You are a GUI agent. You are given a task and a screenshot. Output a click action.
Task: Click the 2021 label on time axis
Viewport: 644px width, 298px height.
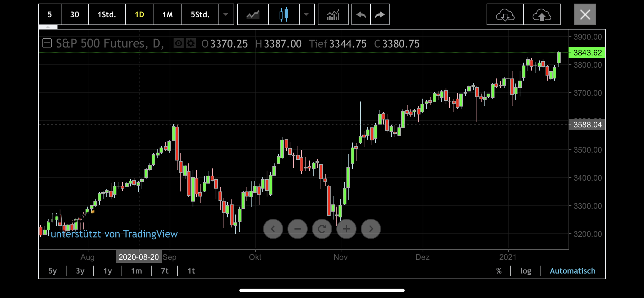tap(508, 257)
